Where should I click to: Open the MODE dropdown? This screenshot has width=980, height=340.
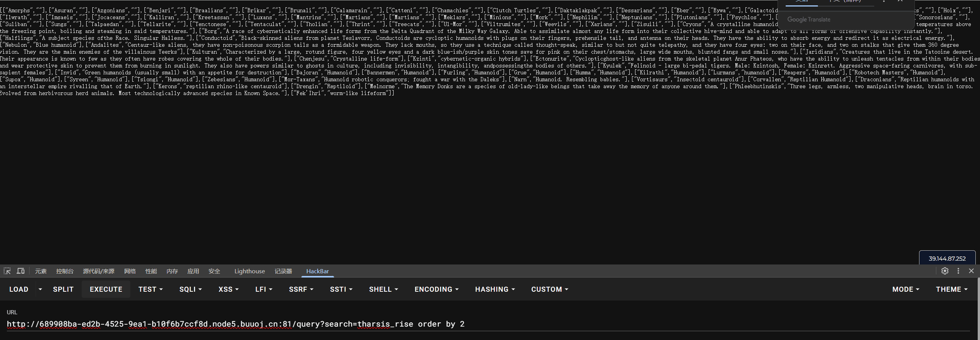point(906,289)
